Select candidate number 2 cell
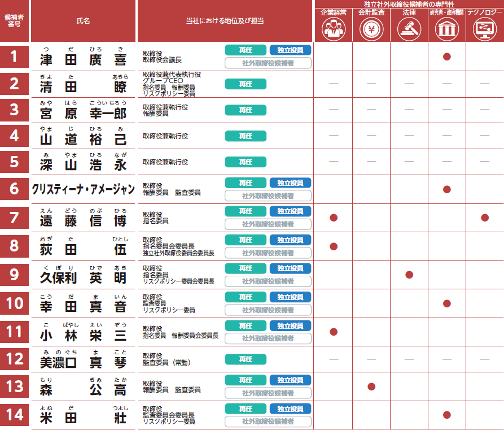Image resolution: width=504 pixels, height=430 pixels. click(14, 84)
